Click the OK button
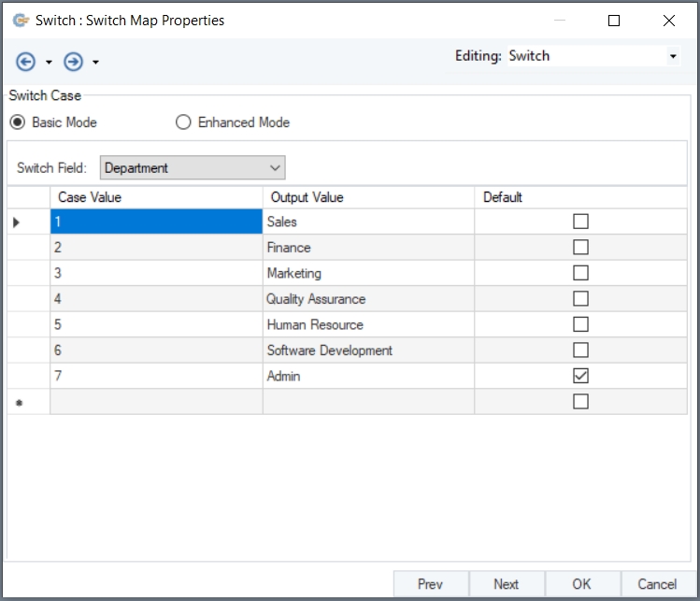 [581, 584]
